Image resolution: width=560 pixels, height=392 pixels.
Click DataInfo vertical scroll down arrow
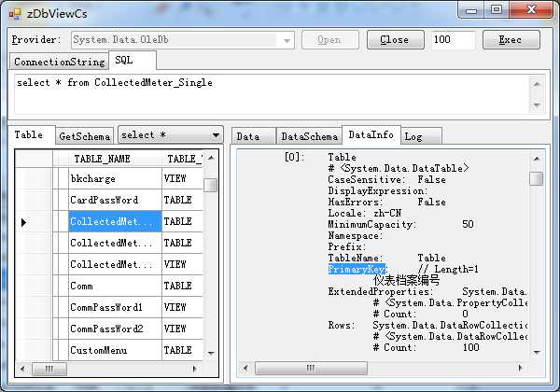click(x=536, y=353)
